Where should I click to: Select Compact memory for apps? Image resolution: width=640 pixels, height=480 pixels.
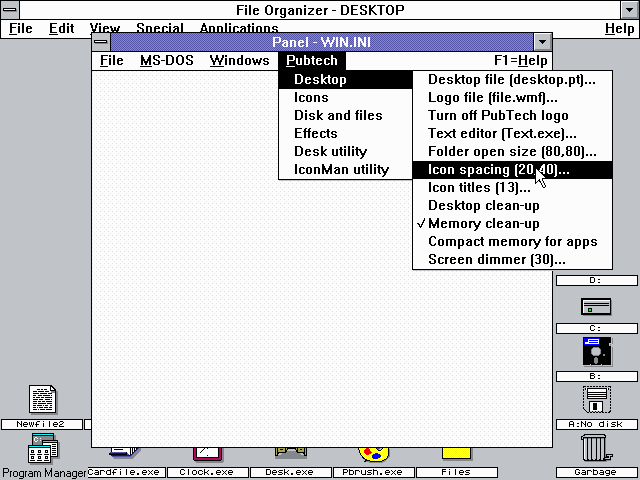pos(512,242)
